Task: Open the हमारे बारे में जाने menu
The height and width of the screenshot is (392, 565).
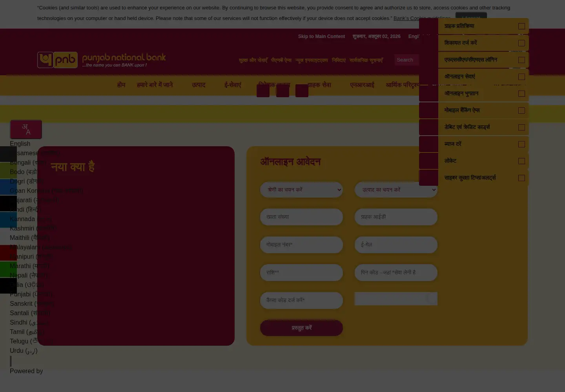Action: pyautogui.click(x=155, y=85)
